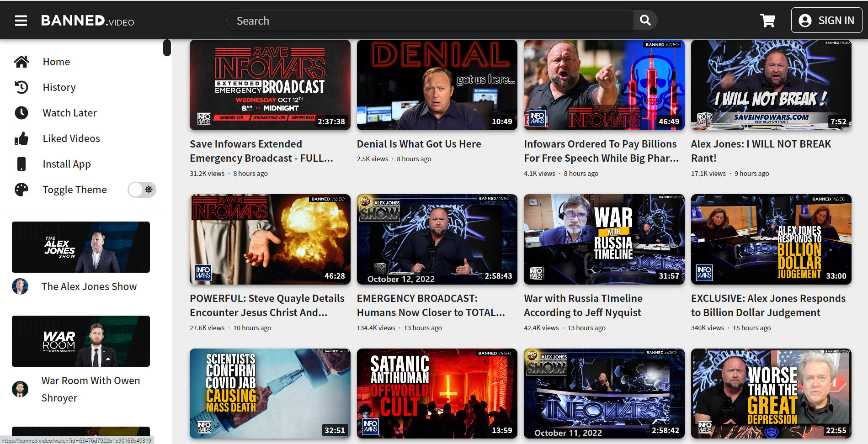The height and width of the screenshot is (444, 868).
Task: Click the War Room channel avatar
Action: pyautogui.click(x=20, y=389)
